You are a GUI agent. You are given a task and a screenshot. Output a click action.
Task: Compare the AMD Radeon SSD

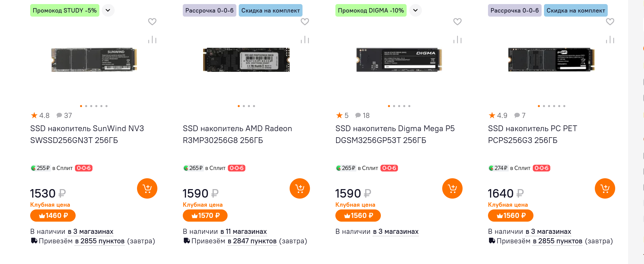coord(305,40)
